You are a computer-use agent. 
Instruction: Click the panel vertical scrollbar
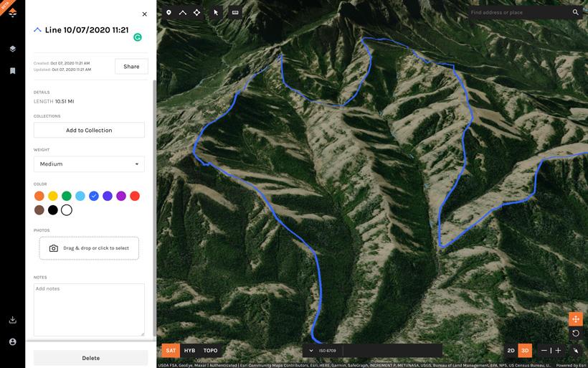point(154,208)
